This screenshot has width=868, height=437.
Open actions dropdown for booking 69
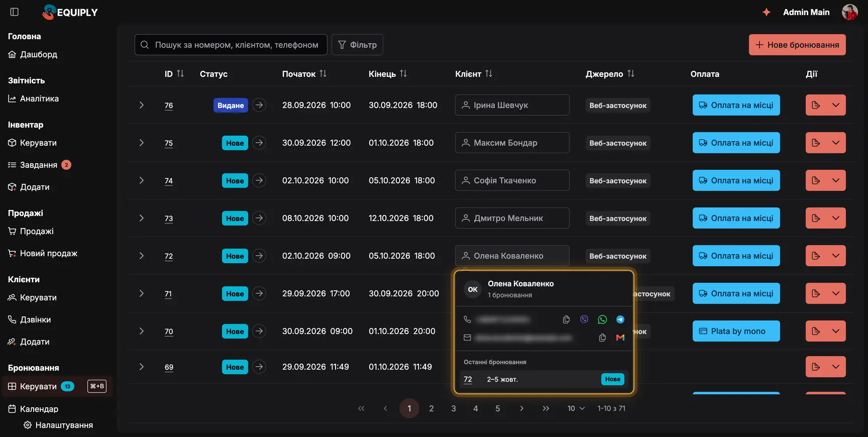[x=836, y=367]
